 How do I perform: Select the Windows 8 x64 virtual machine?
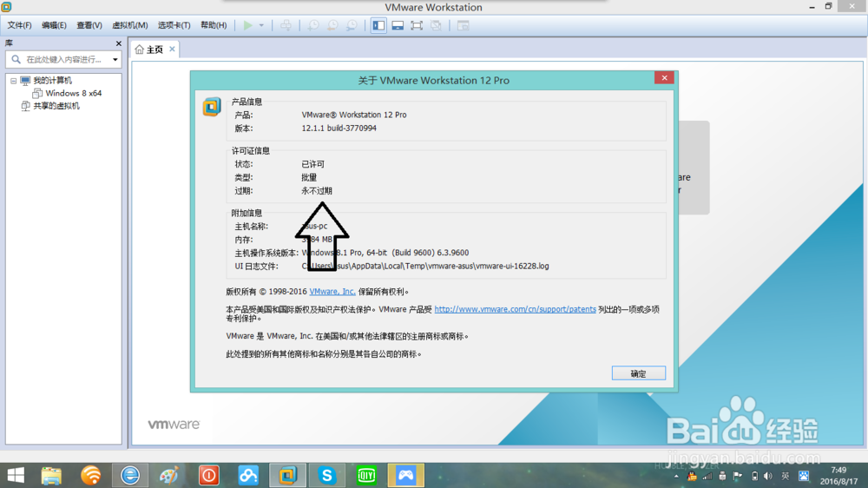click(x=74, y=93)
